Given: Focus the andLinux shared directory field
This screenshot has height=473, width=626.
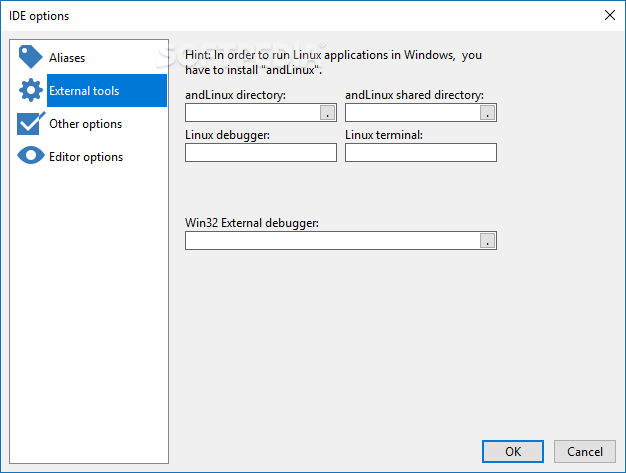Looking at the screenshot, I should pos(413,113).
